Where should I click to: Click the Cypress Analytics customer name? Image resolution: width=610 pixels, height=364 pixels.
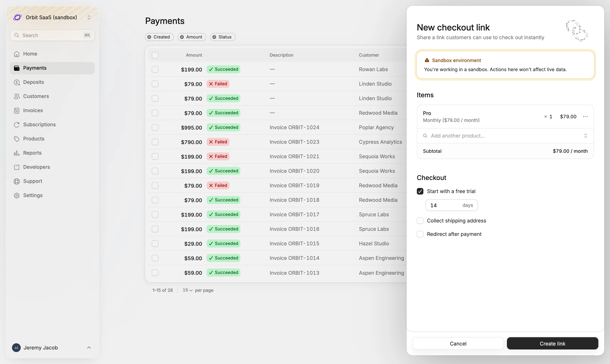pyautogui.click(x=380, y=142)
